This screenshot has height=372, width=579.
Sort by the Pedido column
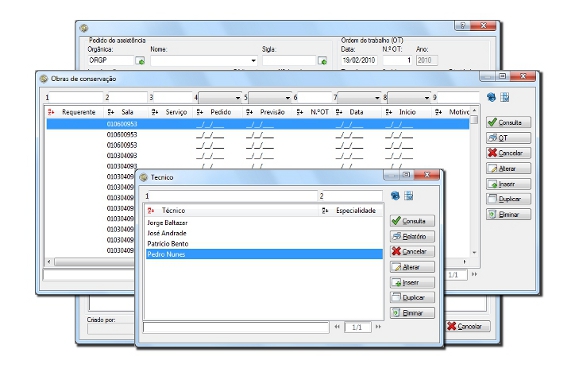220,112
